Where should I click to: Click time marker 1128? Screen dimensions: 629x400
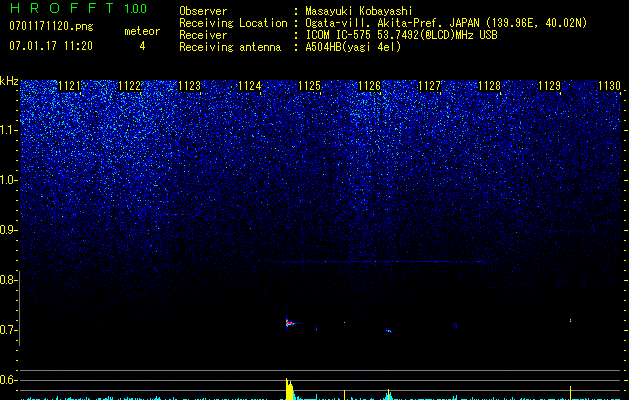coord(489,86)
